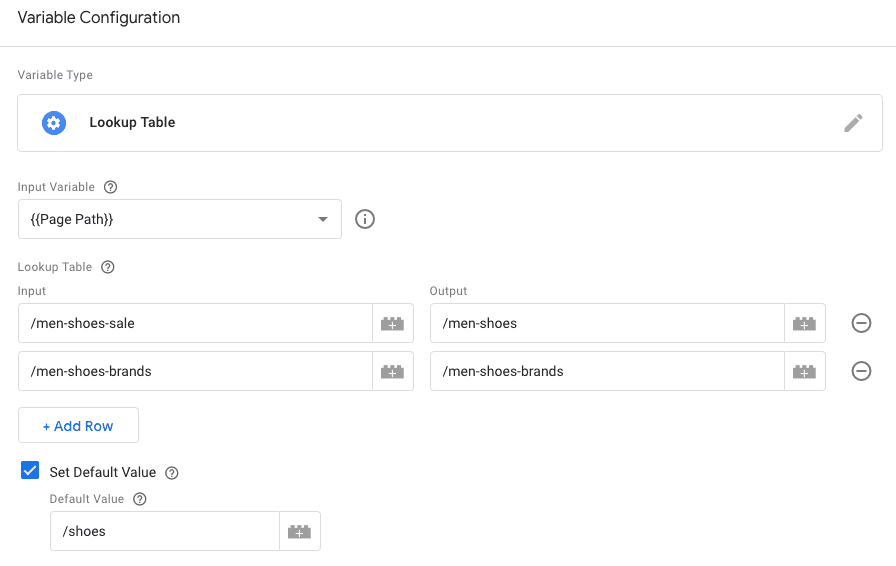896x566 pixels.
Task: Show info next to Page Path dropdown
Action: [x=365, y=219]
